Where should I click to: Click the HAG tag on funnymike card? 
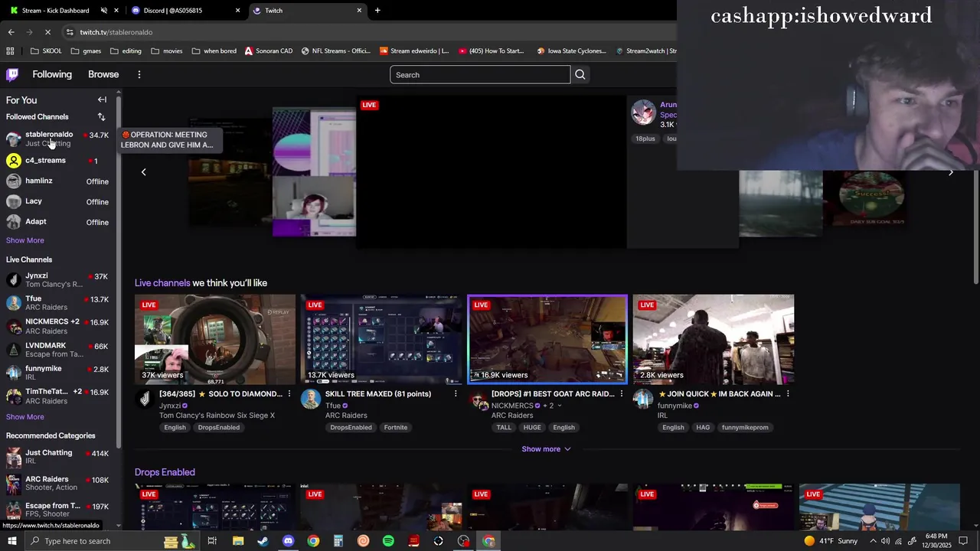(x=703, y=427)
